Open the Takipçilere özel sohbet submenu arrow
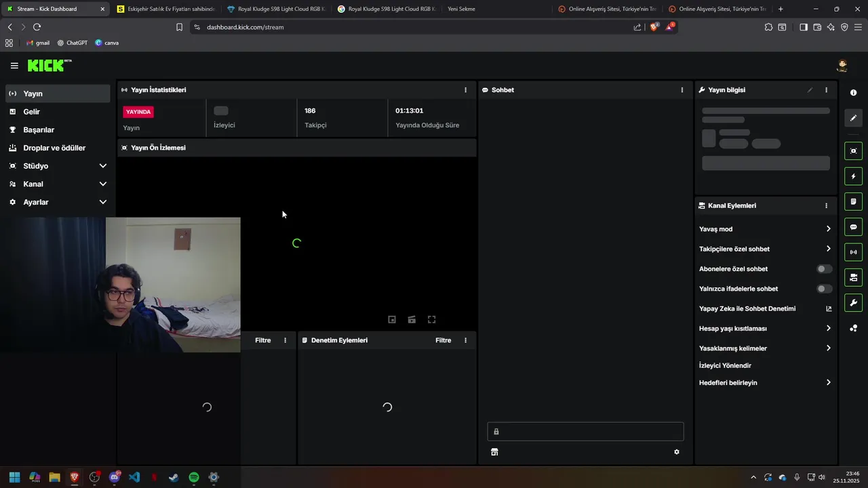868x488 pixels. click(828, 249)
